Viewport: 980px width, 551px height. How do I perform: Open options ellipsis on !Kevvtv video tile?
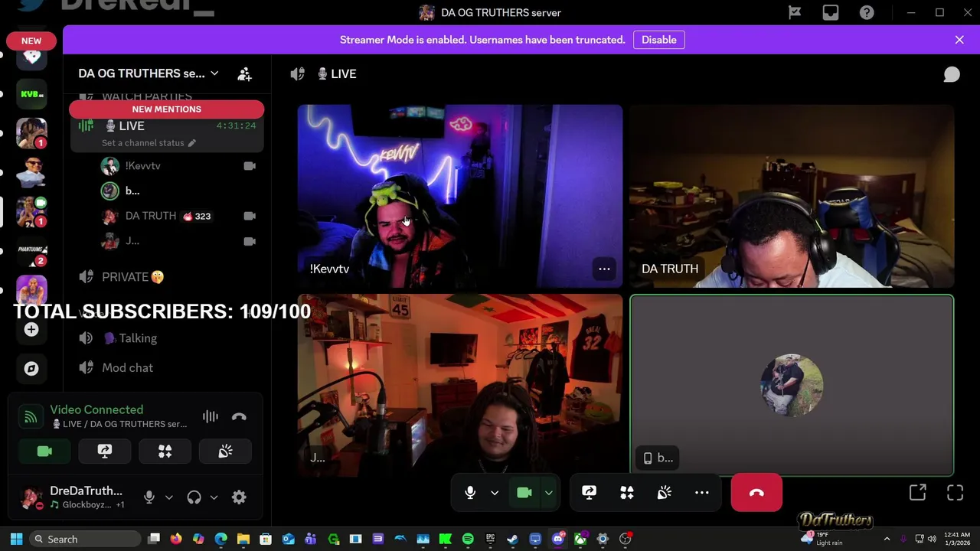pyautogui.click(x=604, y=269)
